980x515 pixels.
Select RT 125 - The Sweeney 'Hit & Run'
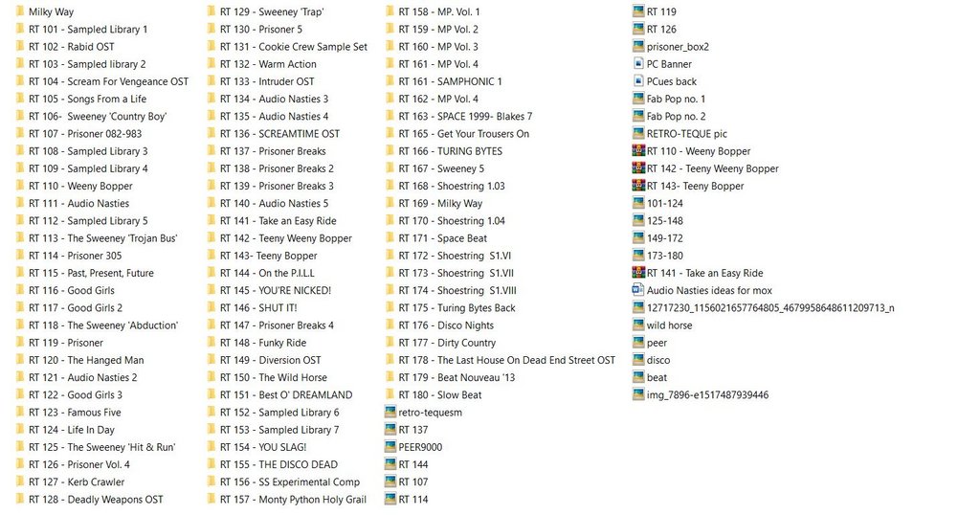pyautogui.click(x=101, y=447)
